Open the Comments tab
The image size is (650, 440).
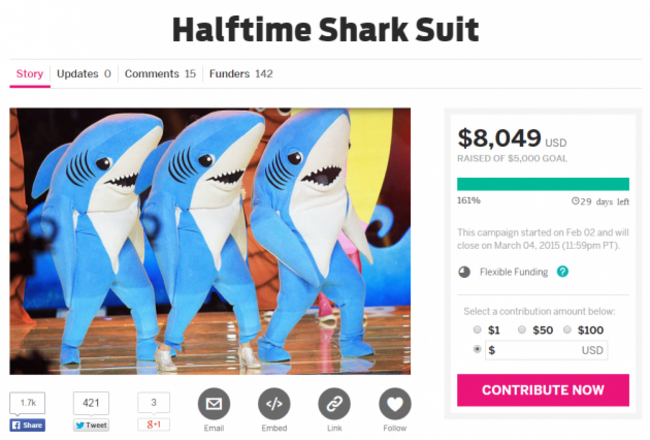160,74
